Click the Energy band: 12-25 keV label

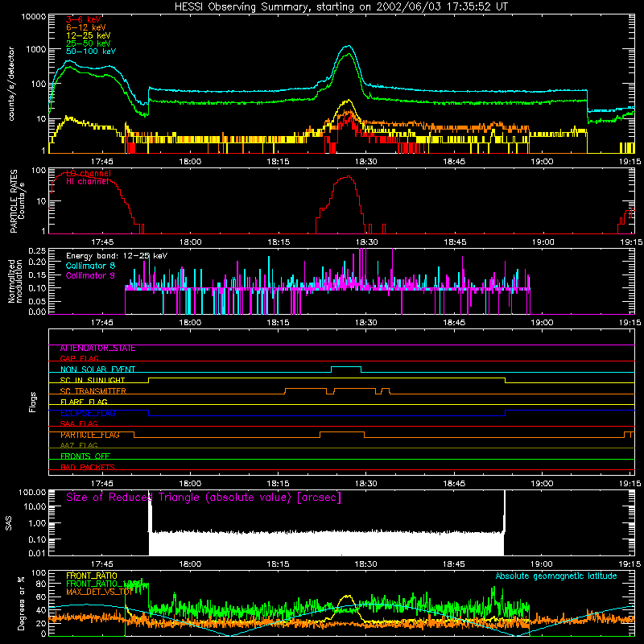(117, 256)
